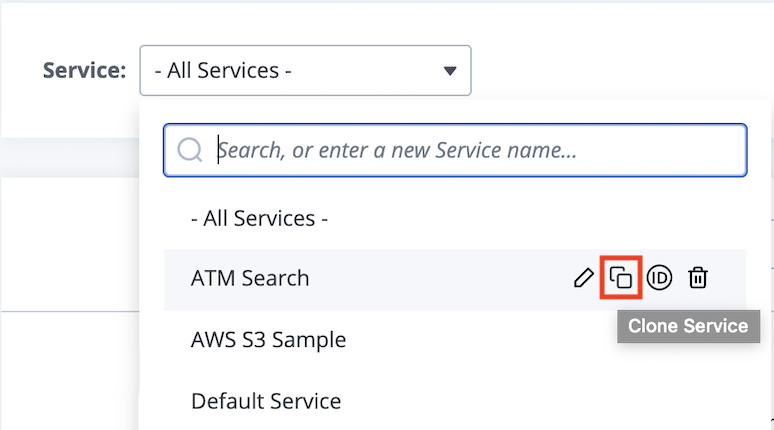Select the - All Services - list option
The width and height of the screenshot is (774, 430).
point(259,218)
